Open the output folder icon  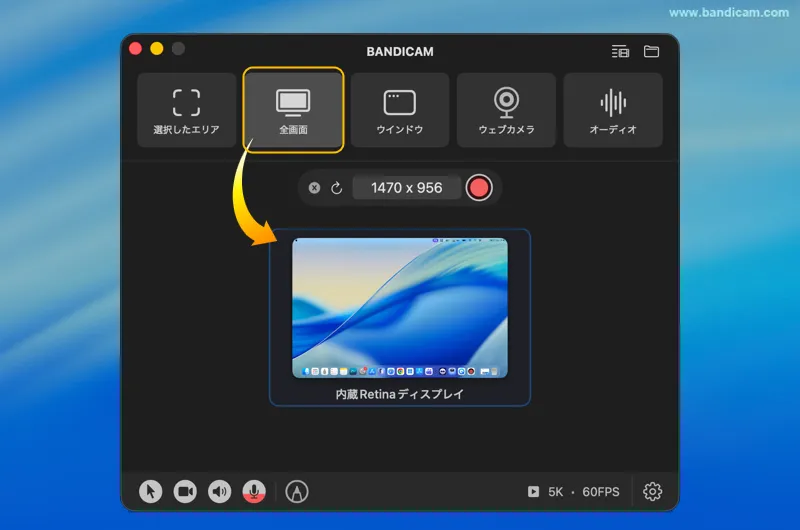point(651,51)
